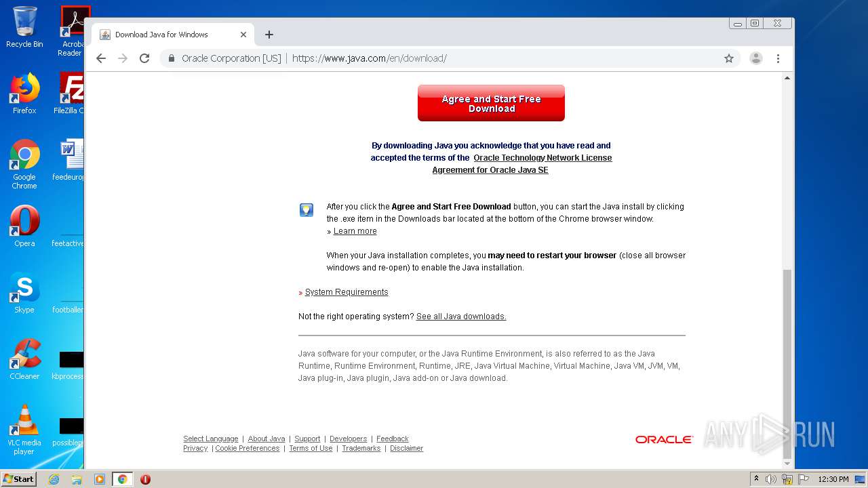Select the Google Chrome desktop icon
Viewport: 868px width, 488px height.
point(24,164)
